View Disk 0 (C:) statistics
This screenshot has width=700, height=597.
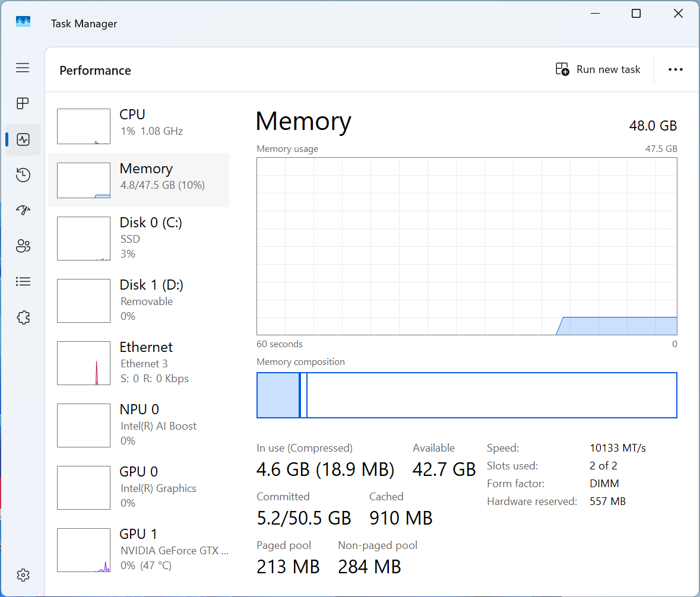click(137, 237)
